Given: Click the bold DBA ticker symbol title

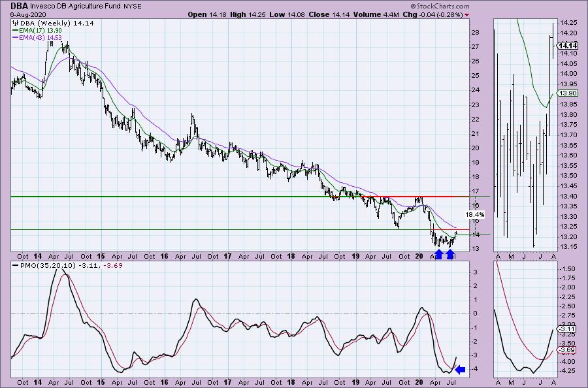Looking at the screenshot, I should click(19, 6).
